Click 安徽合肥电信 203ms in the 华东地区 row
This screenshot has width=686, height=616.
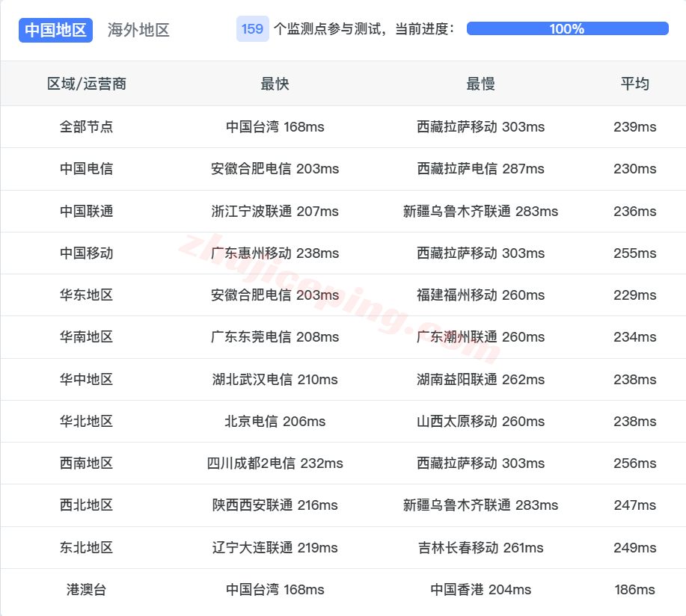(x=275, y=295)
